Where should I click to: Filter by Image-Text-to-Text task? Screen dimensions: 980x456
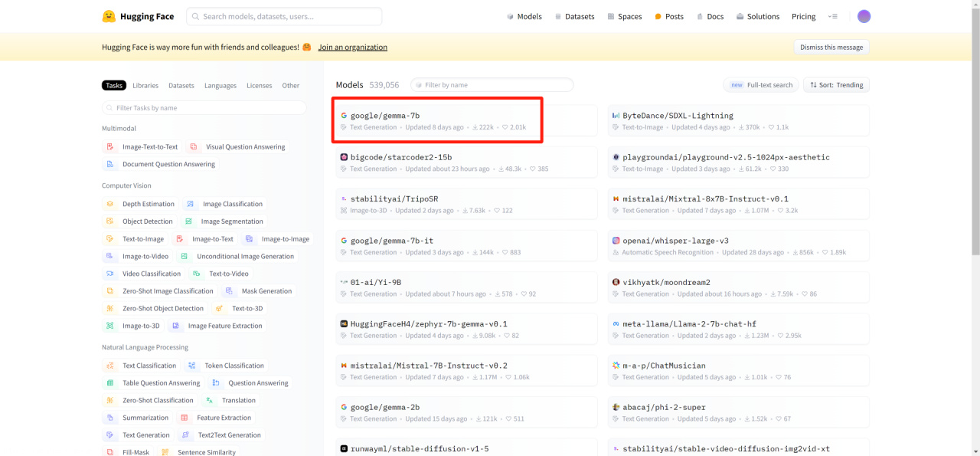pos(142,146)
